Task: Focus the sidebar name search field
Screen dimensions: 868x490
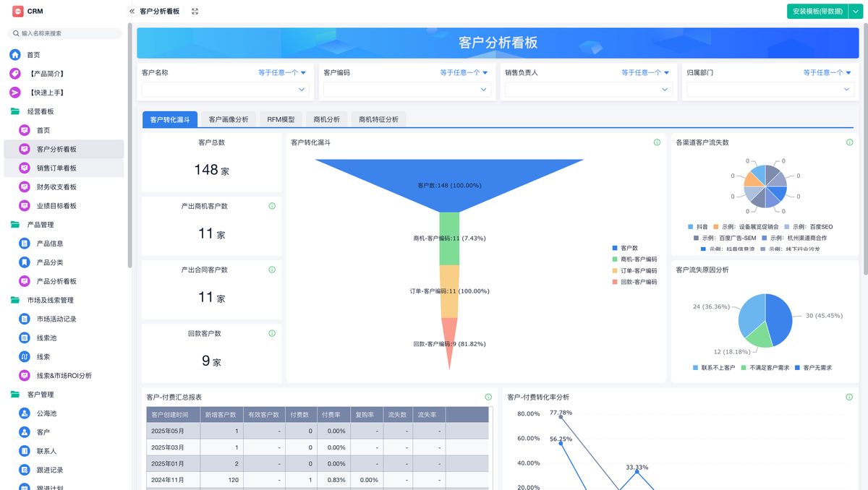Action: point(64,33)
